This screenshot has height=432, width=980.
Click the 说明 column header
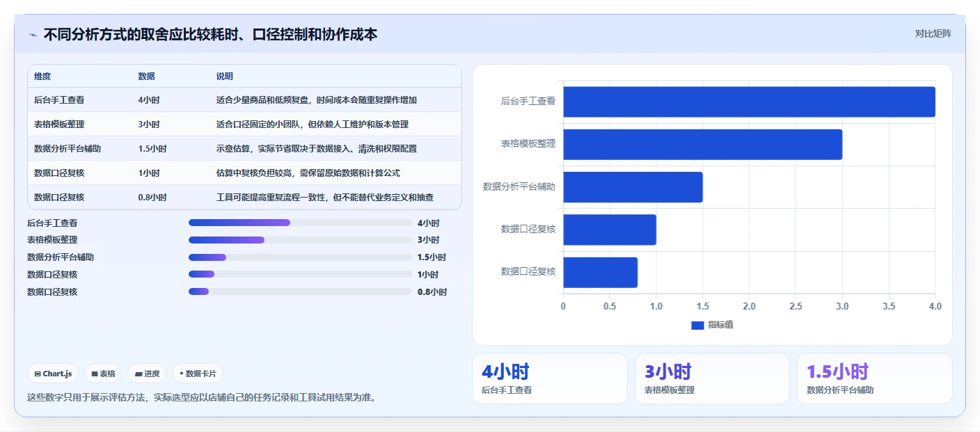coord(225,77)
